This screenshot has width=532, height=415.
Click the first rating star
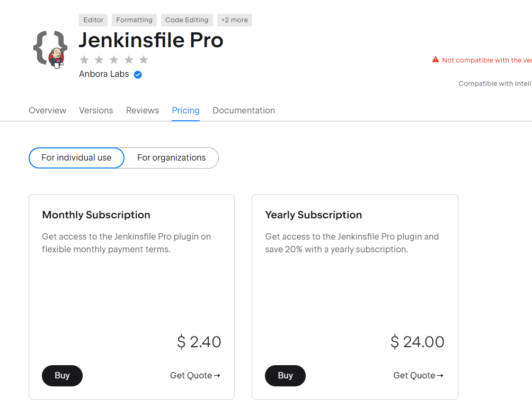point(84,60)
